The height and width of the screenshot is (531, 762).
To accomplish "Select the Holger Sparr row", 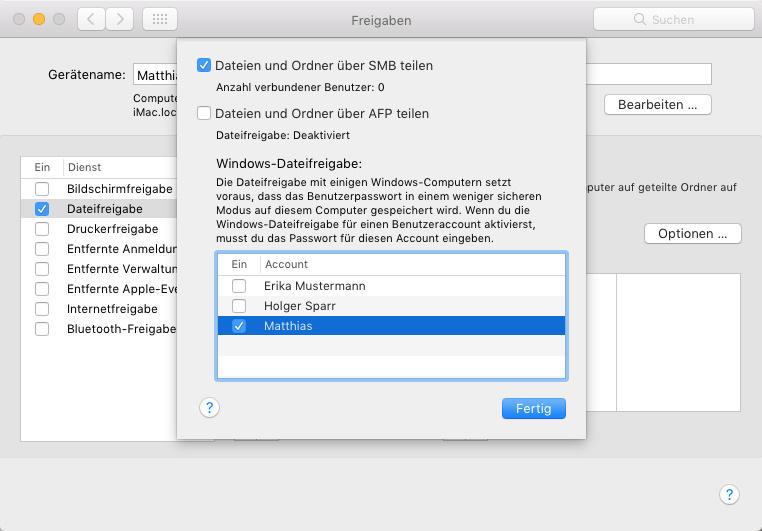I will pos(391,306).
